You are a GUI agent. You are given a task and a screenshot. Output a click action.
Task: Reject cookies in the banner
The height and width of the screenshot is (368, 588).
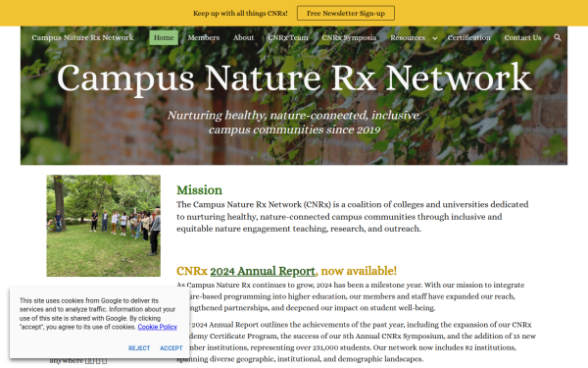coord(139,348)
